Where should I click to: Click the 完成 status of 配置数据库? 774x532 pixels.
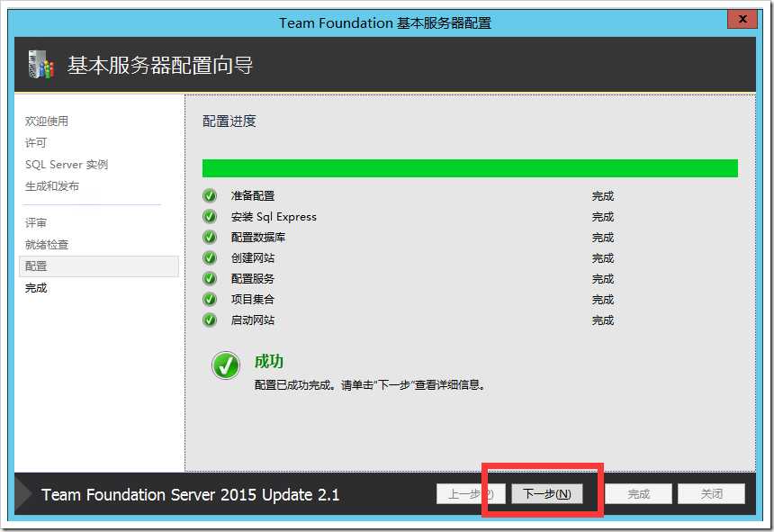coord(603,238)
